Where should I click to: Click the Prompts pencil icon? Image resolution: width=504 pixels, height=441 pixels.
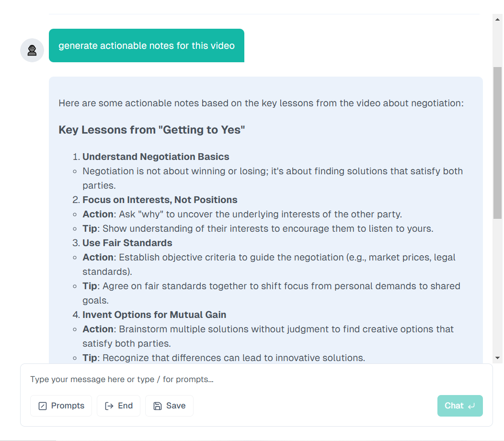43,406
